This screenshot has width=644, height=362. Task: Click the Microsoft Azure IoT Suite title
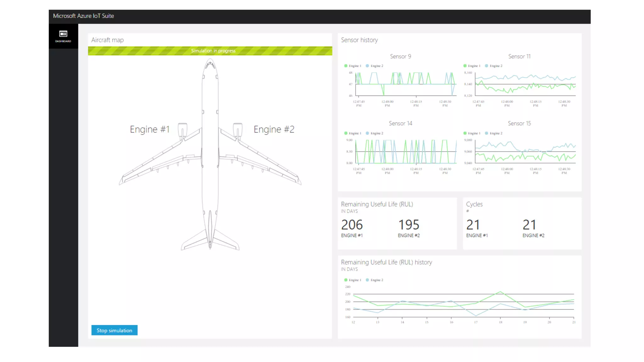pyautogui.click(x=83, y=16)
